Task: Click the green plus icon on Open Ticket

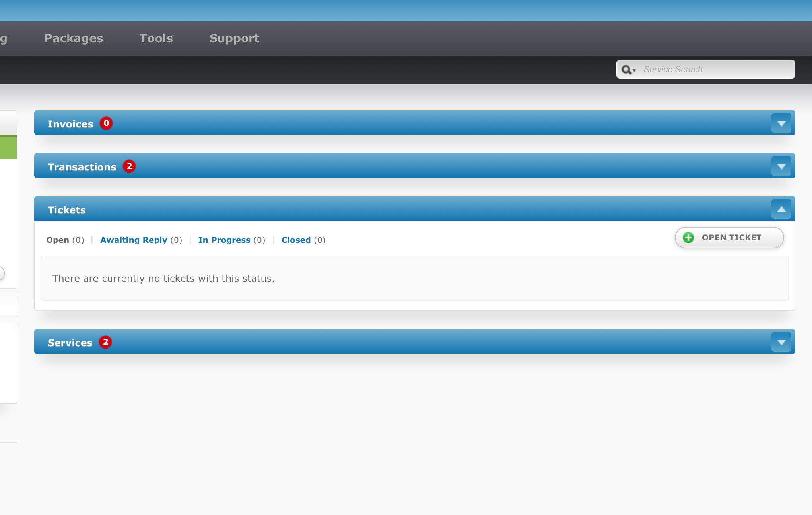Action: coord(688,238)
